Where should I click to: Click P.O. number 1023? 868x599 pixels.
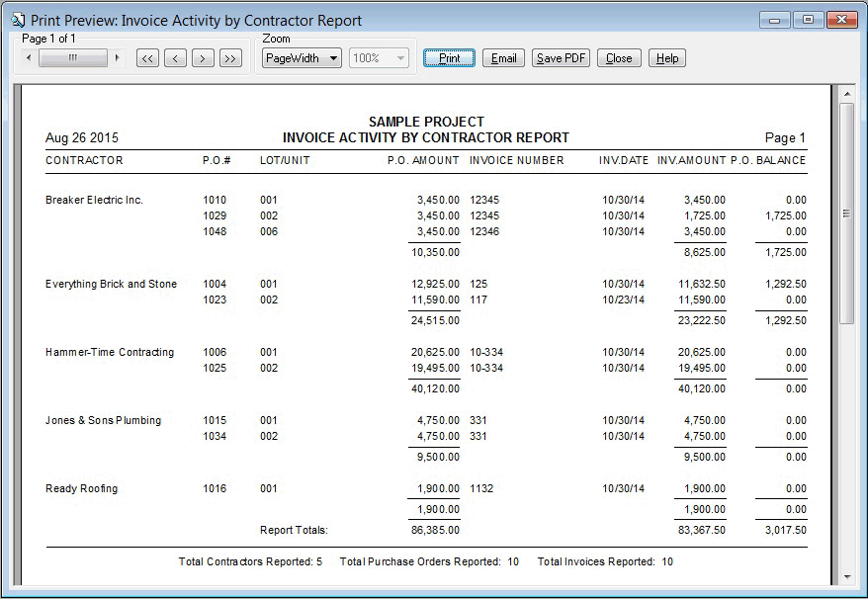(215, 300)
